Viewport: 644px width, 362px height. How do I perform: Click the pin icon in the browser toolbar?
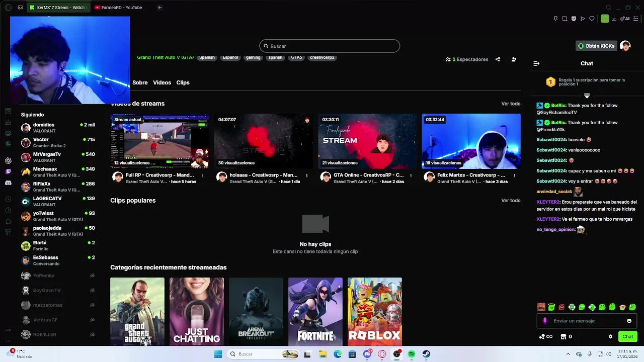pyautogui.click(x=555, y=19)
